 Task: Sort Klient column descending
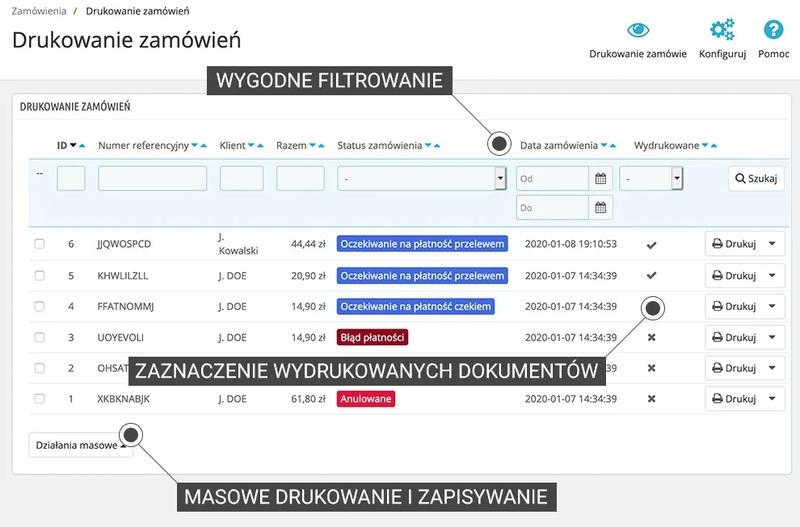click(251, 145)
